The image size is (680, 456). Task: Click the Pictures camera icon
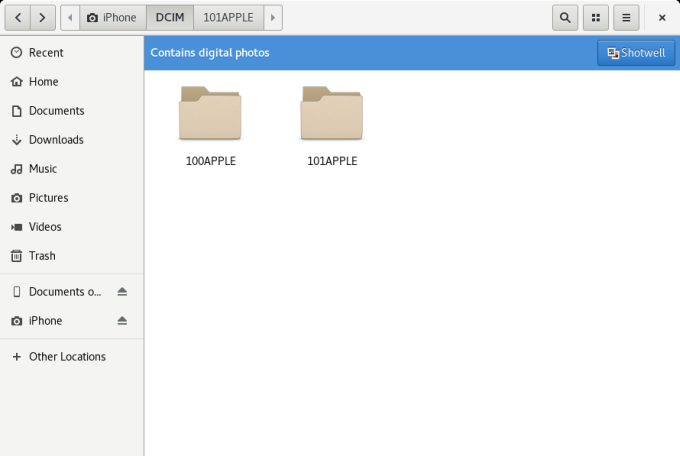(16, 198)
